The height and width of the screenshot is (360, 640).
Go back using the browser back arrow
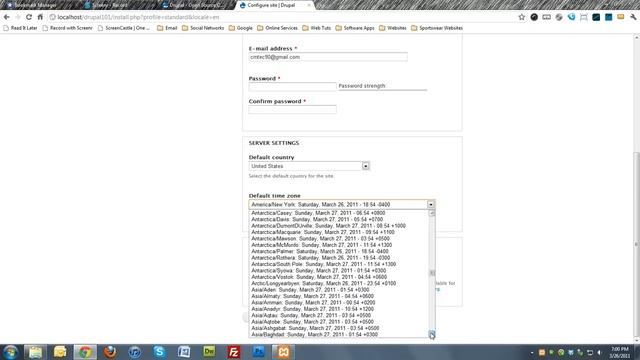[7, 17]
